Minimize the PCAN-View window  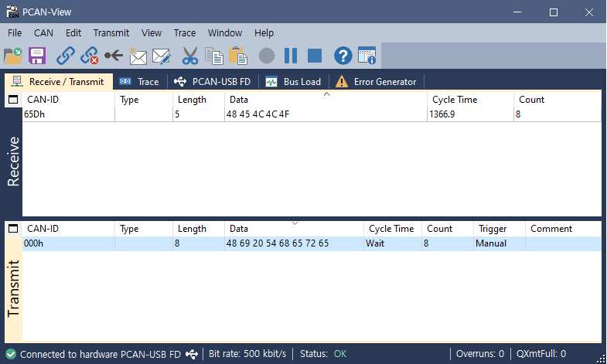point(517,12)
